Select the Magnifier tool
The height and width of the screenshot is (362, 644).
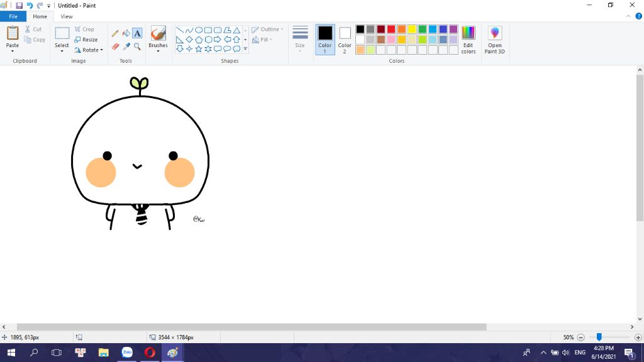point(138,47)
